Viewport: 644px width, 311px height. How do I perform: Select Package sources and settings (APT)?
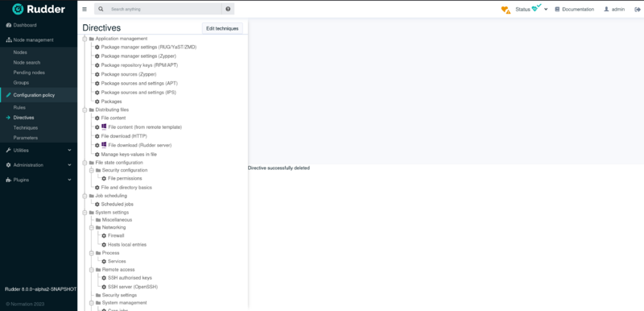[x=139, y=84]
